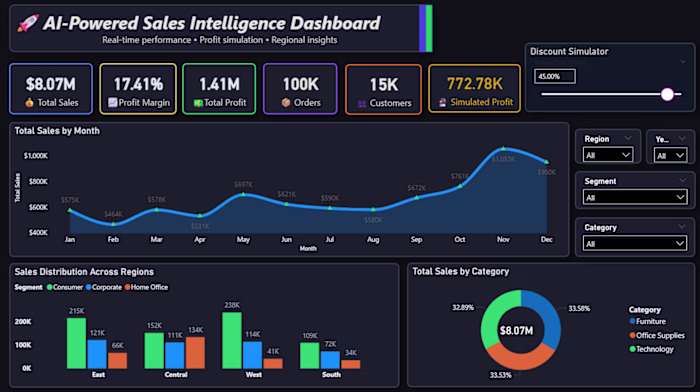Select the 17.41% Profit Margin card
Screen dimensions: 700x392
pyautogui.click(x=138, y=89)
